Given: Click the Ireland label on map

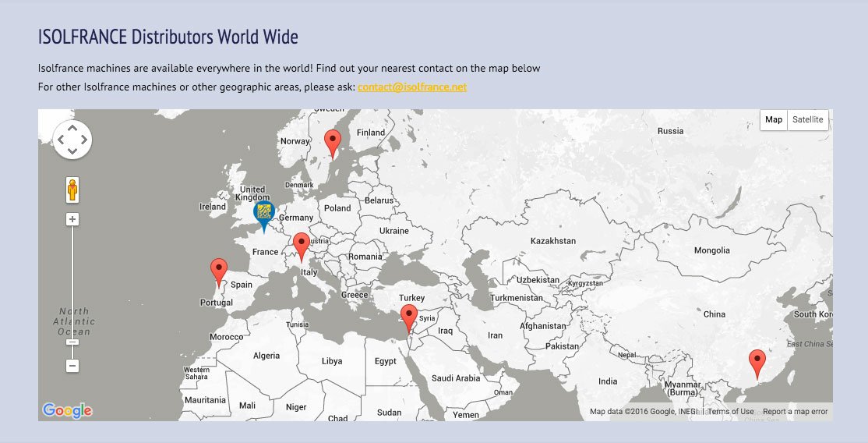Looking at the screenshot, I should (x=213, y=207).
